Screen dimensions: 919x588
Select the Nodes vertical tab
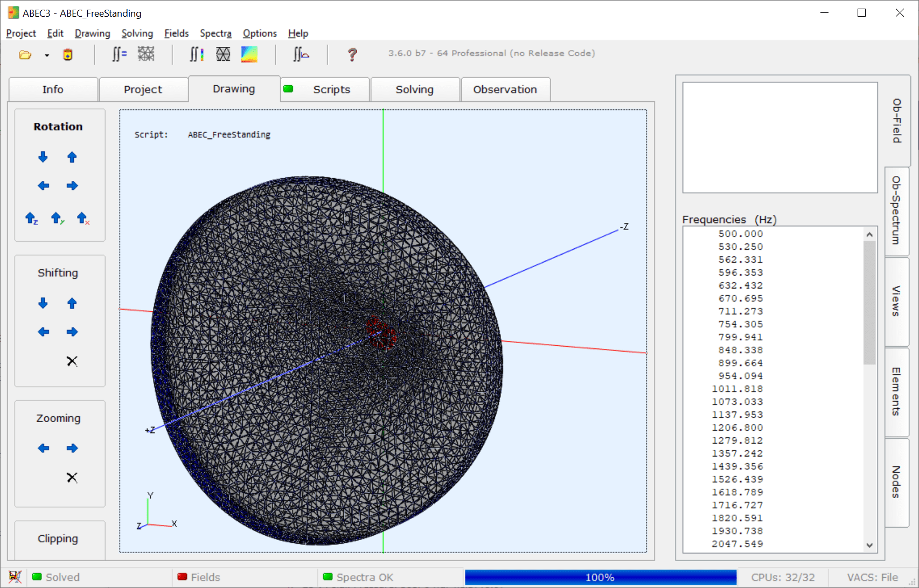click(x=896, y=482)
